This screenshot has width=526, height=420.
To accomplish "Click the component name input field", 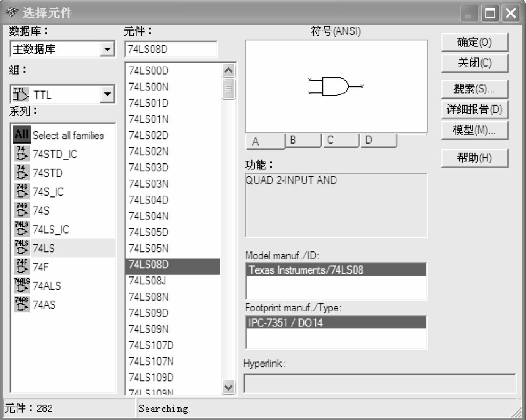I will 171,49.
